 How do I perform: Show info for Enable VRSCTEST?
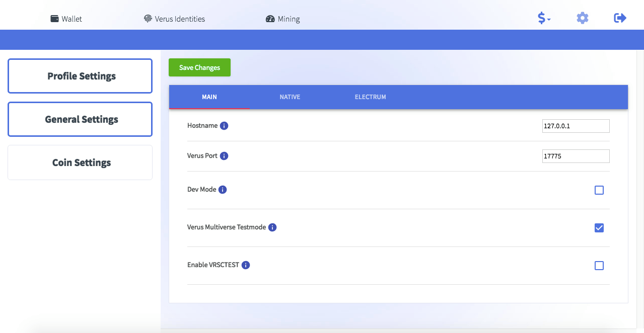[x=246, y=265]
